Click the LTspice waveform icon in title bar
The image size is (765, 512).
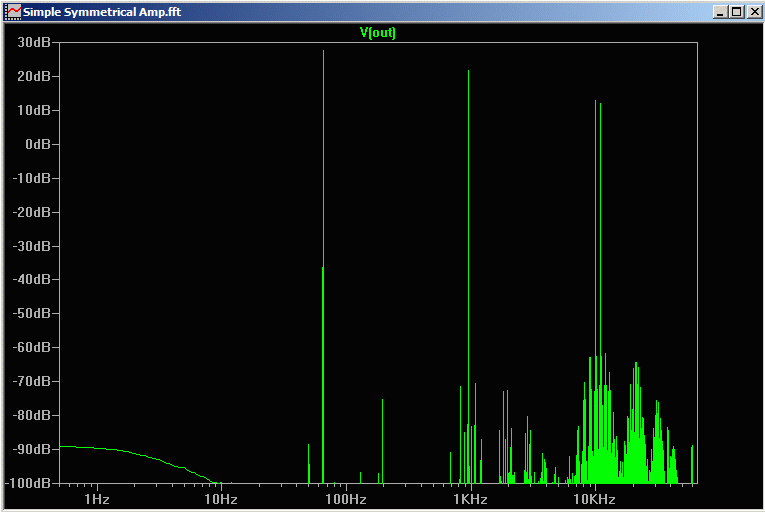coord(13,12)
